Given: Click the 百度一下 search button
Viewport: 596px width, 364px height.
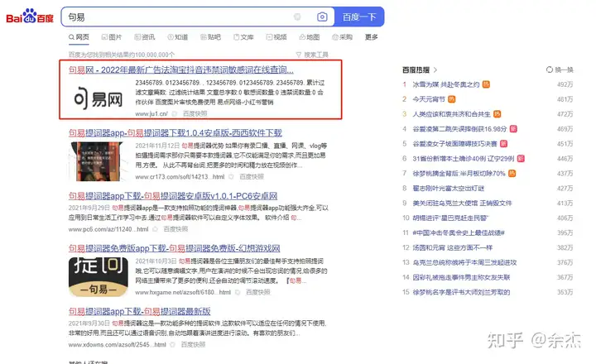Looking at the screenshot, I should (359, 17).
